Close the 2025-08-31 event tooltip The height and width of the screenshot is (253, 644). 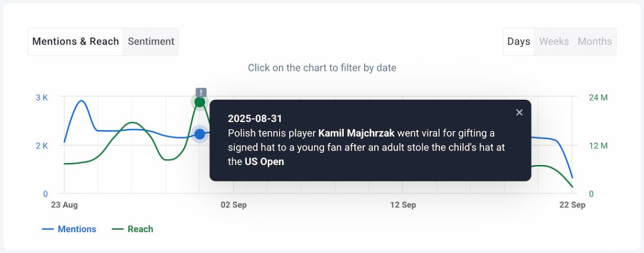coord(519,112)
